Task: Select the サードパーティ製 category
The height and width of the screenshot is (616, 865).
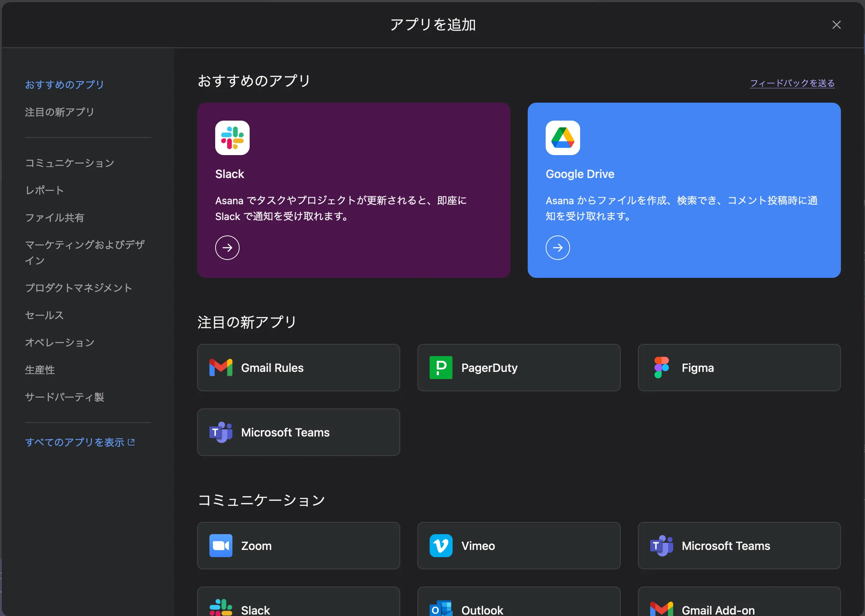Action: coord(65,397)
